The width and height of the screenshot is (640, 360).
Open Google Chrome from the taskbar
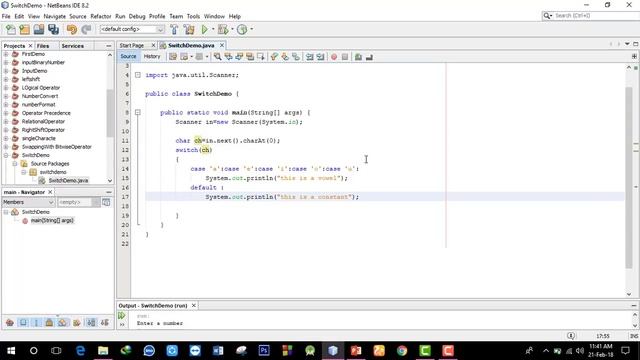pyautogui.click(x=402, y=351)
